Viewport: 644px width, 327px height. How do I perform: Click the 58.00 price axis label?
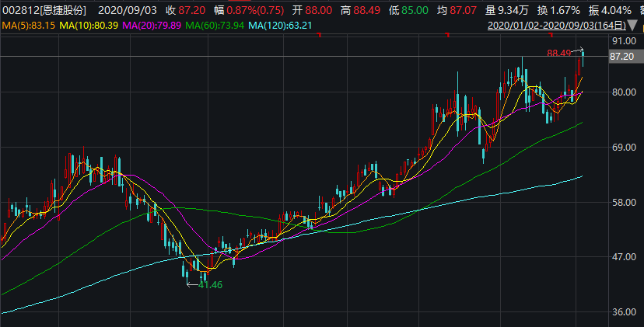623,203
